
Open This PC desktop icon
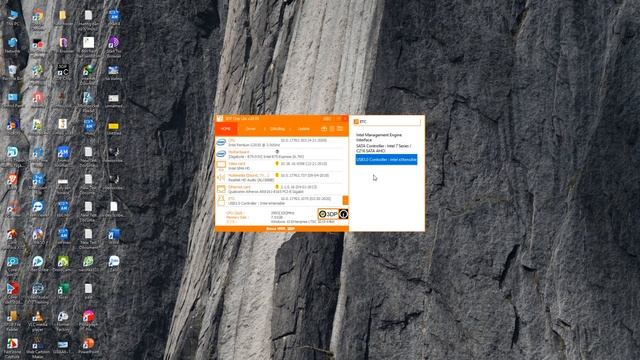[x=13, y=18]
